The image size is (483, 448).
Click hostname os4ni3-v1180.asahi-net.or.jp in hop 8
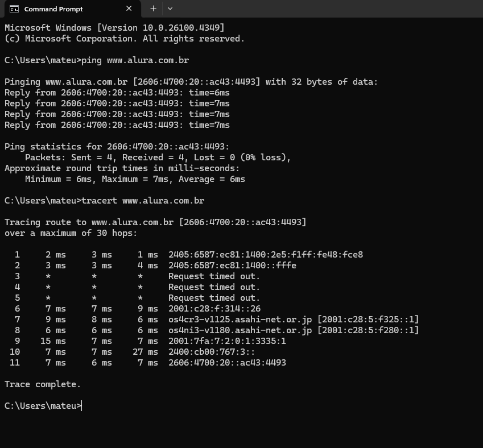(x=240, y=330)
